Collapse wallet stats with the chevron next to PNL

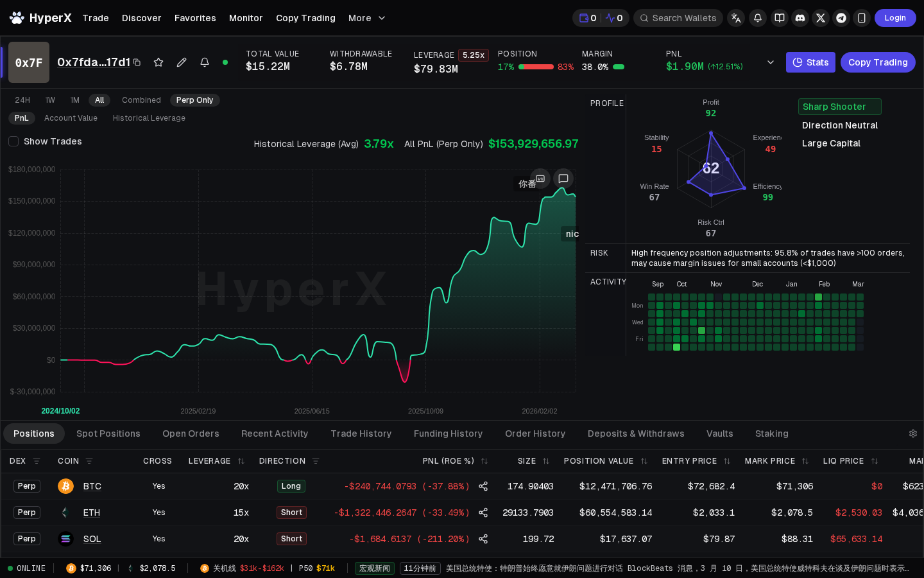[x=770, y=62]
